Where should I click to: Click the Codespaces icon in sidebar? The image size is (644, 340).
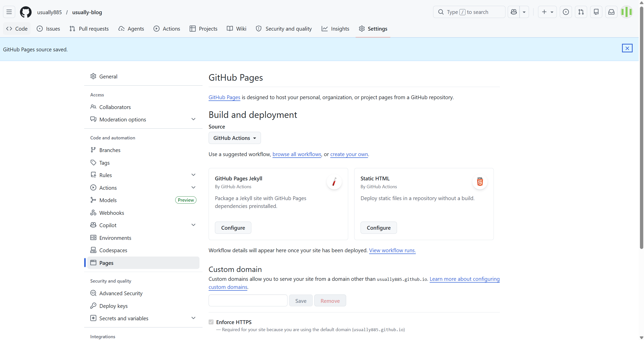(x=93, y=250)
